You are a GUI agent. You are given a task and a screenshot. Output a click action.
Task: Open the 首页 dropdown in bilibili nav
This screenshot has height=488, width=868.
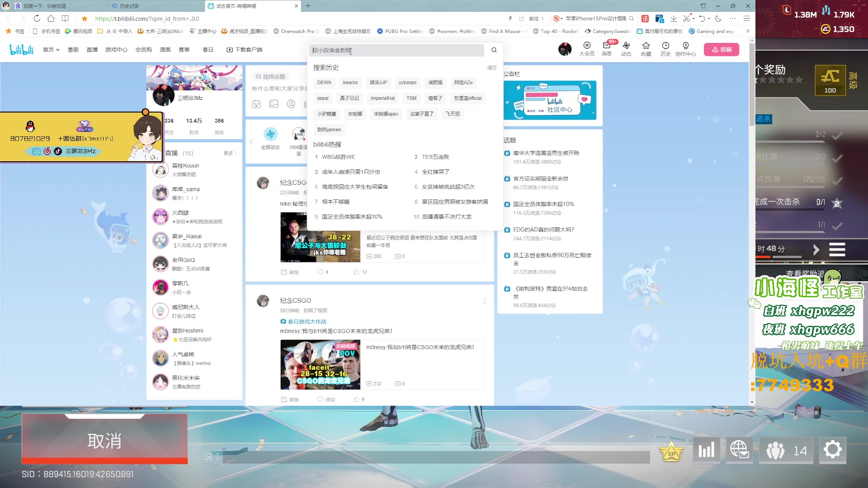[51, 50]
